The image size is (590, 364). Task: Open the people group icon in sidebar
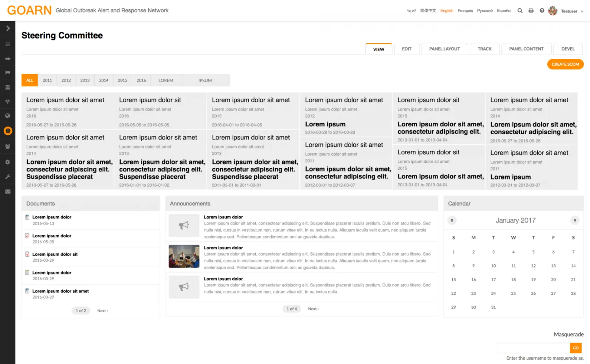tap(8, 146)
